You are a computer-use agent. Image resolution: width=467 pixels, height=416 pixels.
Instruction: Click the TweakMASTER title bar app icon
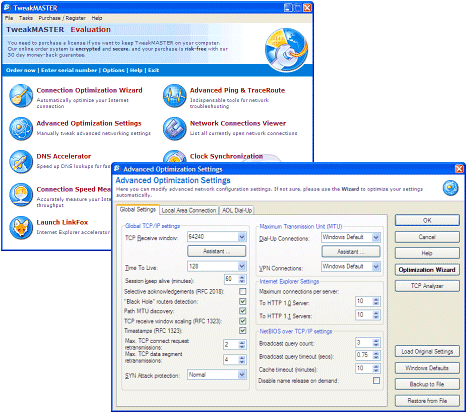(7, 7)
